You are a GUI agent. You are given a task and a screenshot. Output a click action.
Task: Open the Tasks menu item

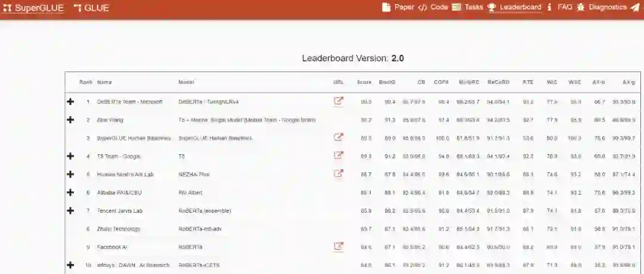click(x=467, y=7)
